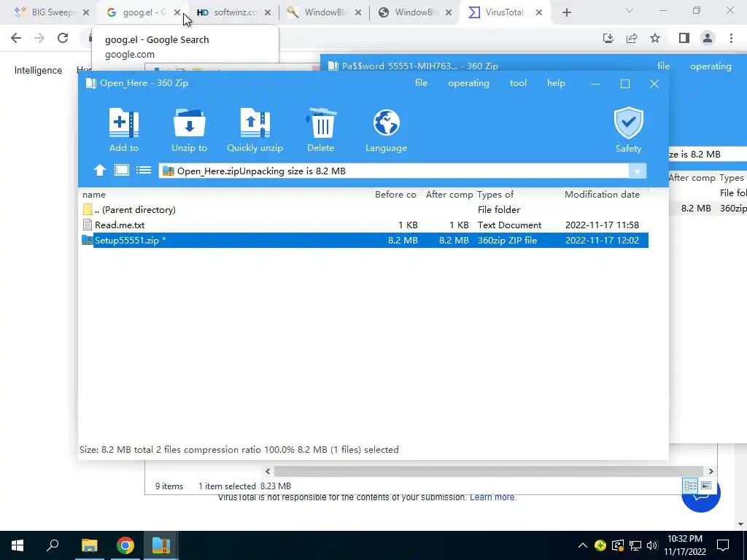This screenshot has height=560, width=747.
Task: Click the Add to icon in 360 Zip
Action: [124, 130]
